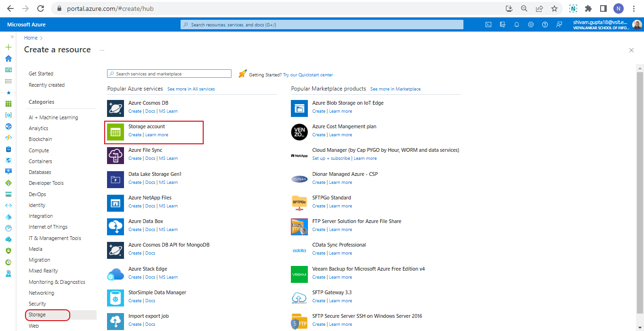Viewport: 644px width, 331px height.
Task: Click the Veeam Backup icon
Action: click(x=299, y=274)
